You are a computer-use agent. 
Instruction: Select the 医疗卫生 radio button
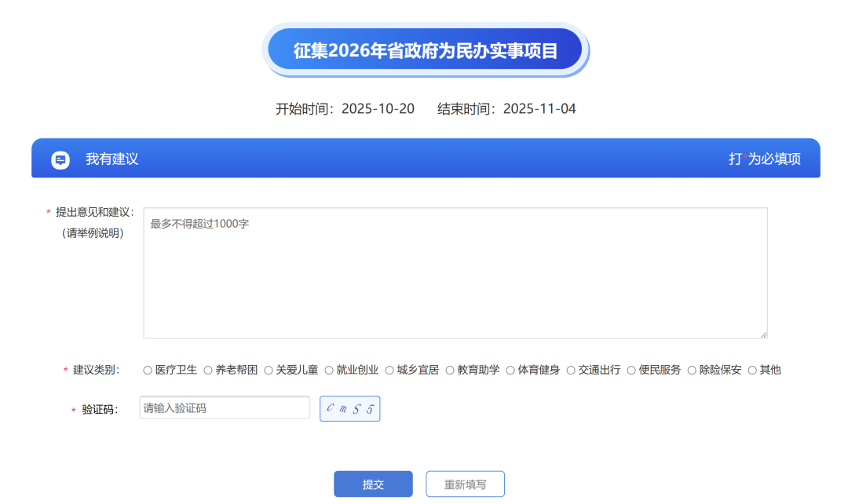[x=148, y=371]
